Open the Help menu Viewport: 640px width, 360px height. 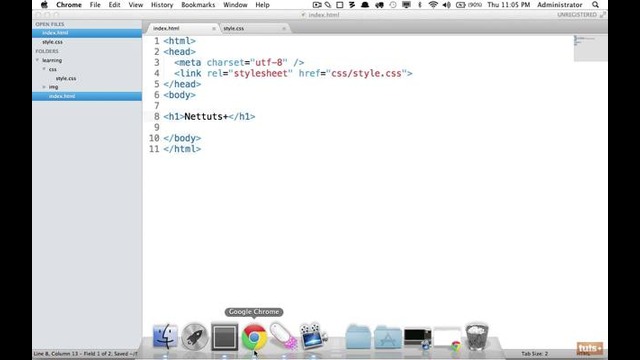pos(262,5)
